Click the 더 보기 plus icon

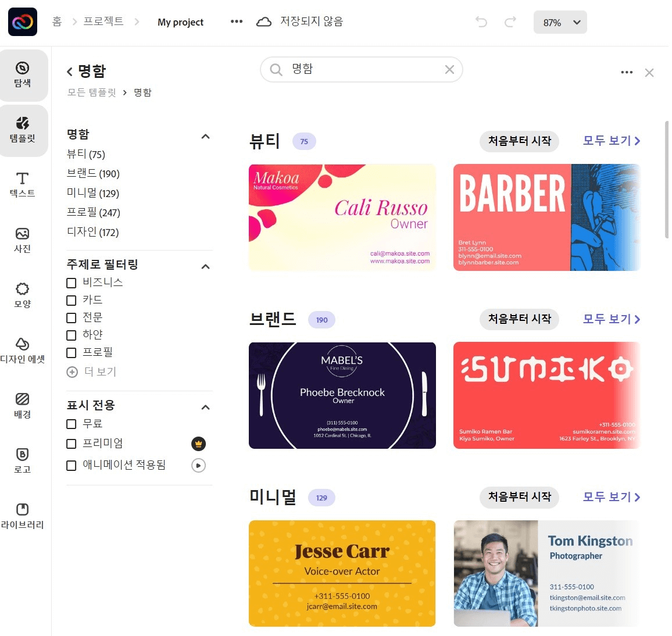pos(72,372)
